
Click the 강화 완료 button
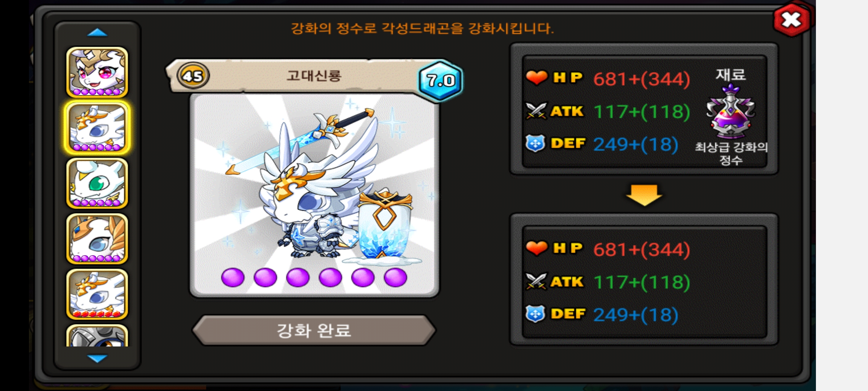pos(314,330)
